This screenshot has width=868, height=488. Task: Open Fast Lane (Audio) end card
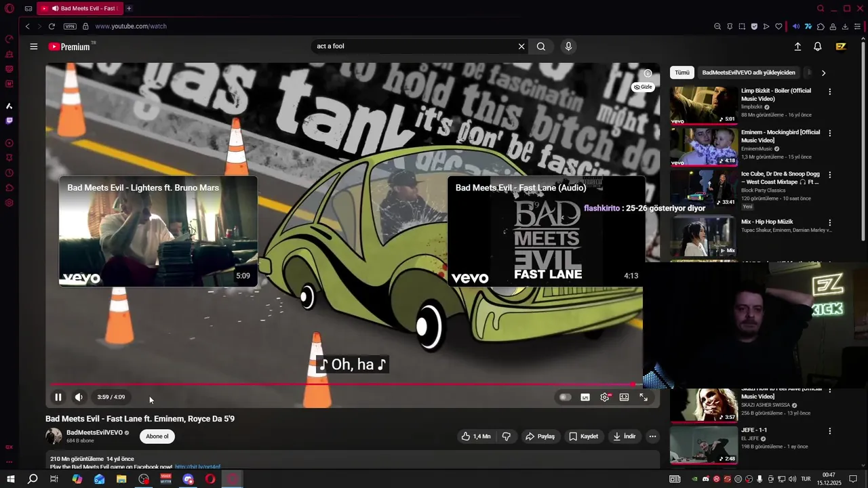point(545,231)
